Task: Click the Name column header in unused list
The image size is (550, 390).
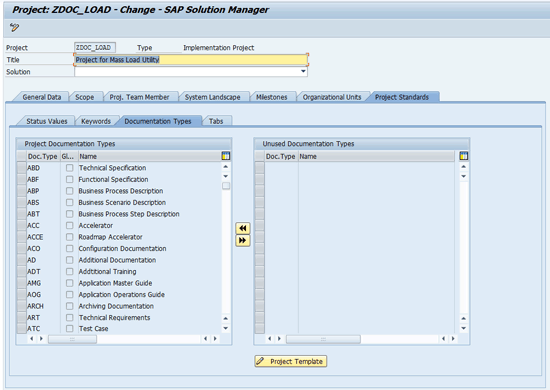Action: (x=376, y=156)
